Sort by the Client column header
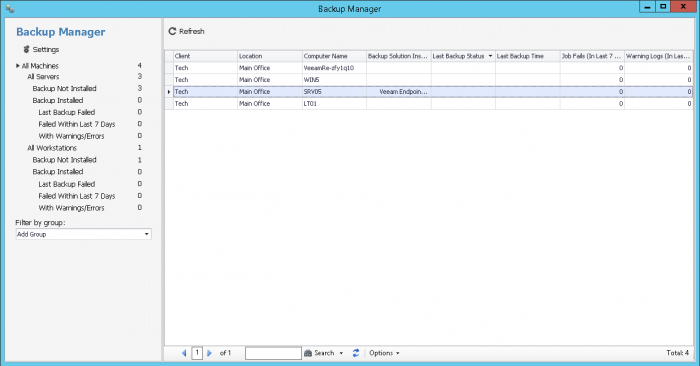Viewport: 700px width, 366px height. pos(205,56)
